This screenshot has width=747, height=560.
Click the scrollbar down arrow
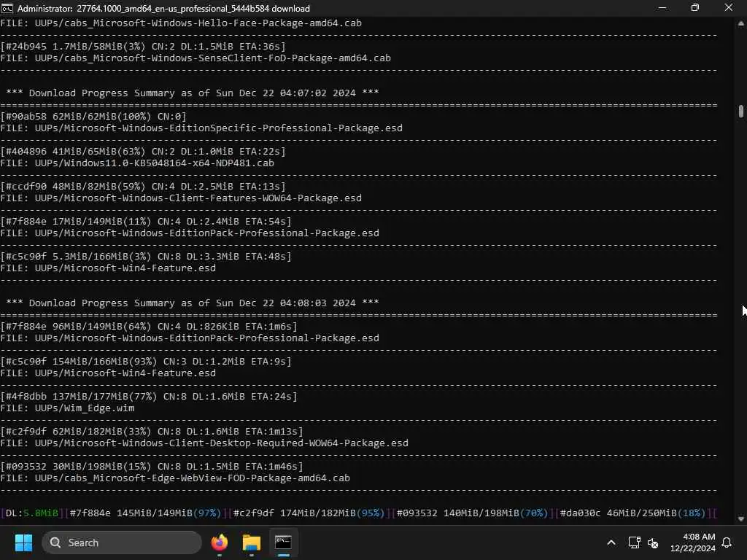(741, 518)
